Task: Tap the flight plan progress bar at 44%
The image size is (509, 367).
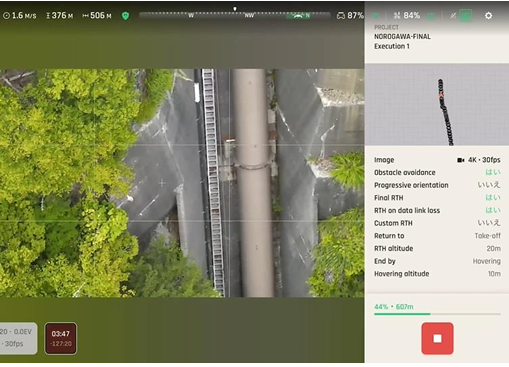Action: pos(437,314)
